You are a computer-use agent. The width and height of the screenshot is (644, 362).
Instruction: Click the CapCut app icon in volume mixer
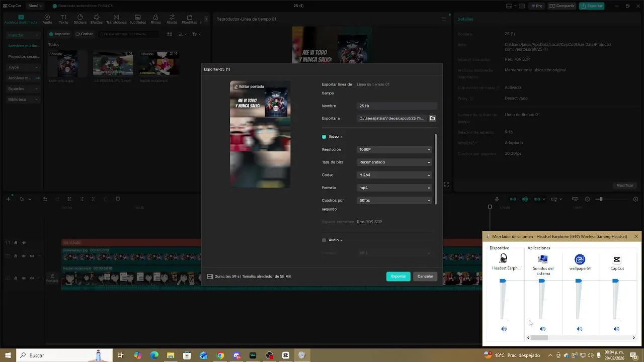pyautogui.click(x=617, y=259)
